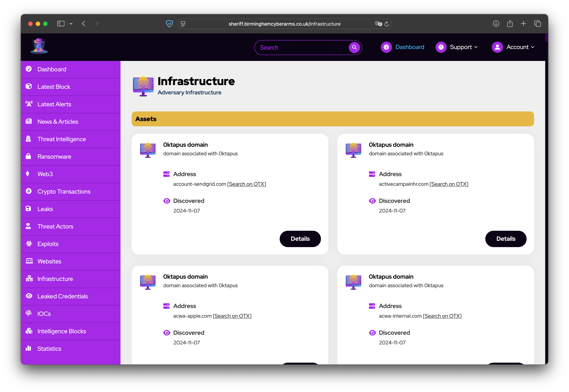569x392 pixels.
Task: Click the magnifier search submit icon
Action: click(354, 47)
